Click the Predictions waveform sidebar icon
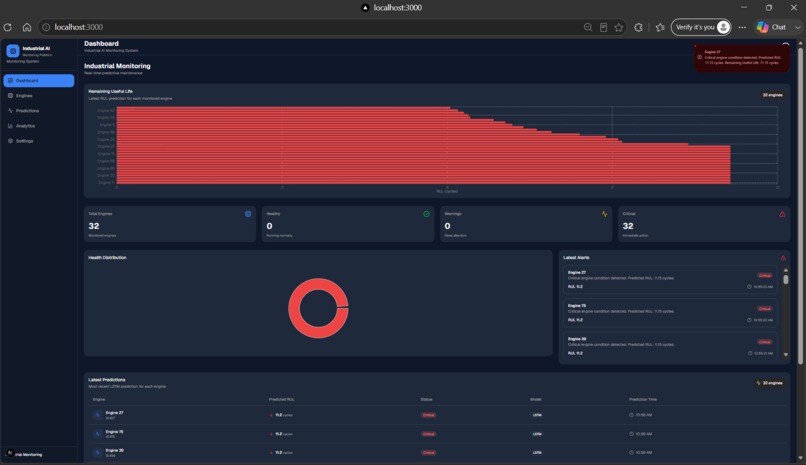Image resolution: width=806 pixels, height=465 pixels. tap(10, 110)
